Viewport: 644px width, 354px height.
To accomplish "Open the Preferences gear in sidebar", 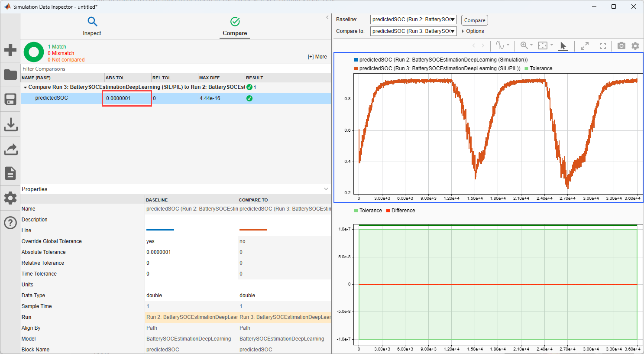I will click(10, 198).
